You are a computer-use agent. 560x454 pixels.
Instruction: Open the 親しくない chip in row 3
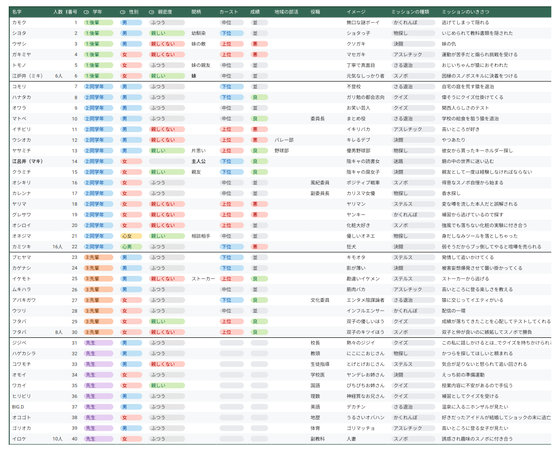[x=167, y=44]
